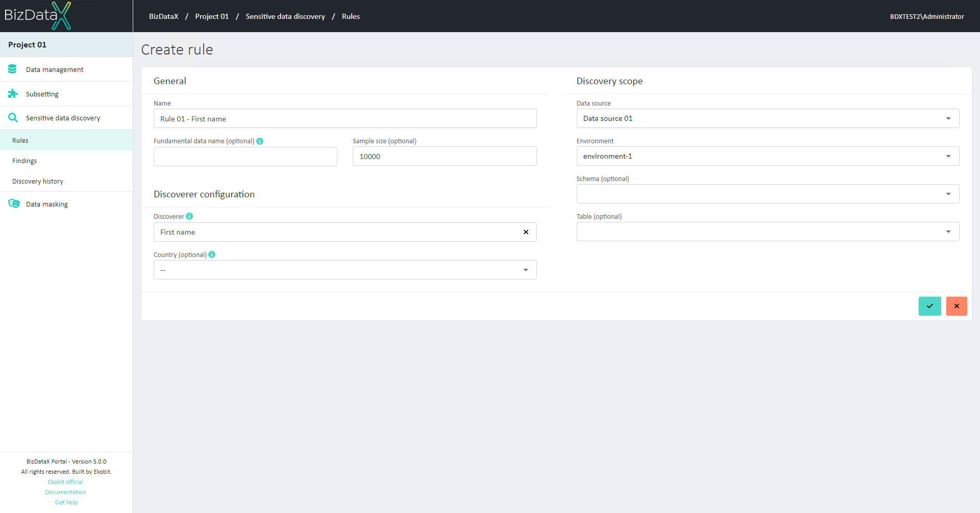Click the Project 01 sidebar header
Screen dimensions: 980x513
pyautogui.click(x=66, y=44)
